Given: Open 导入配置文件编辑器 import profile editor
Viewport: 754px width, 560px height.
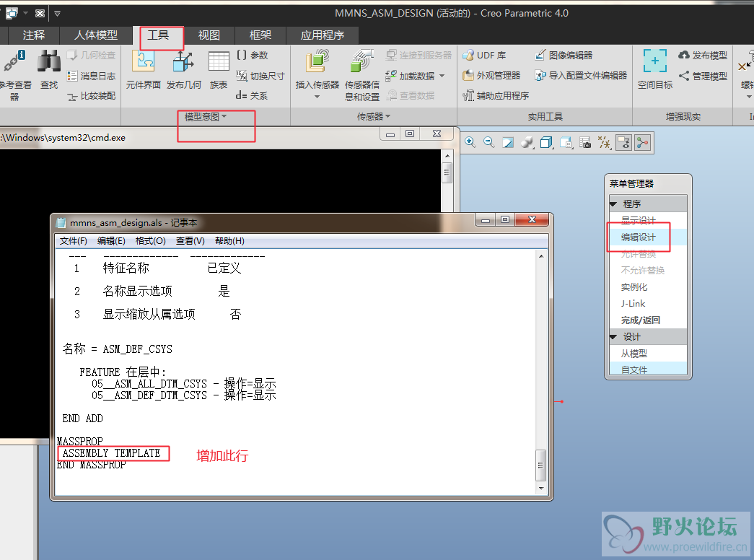Looking at the screenshot, I should coord(581,76).
